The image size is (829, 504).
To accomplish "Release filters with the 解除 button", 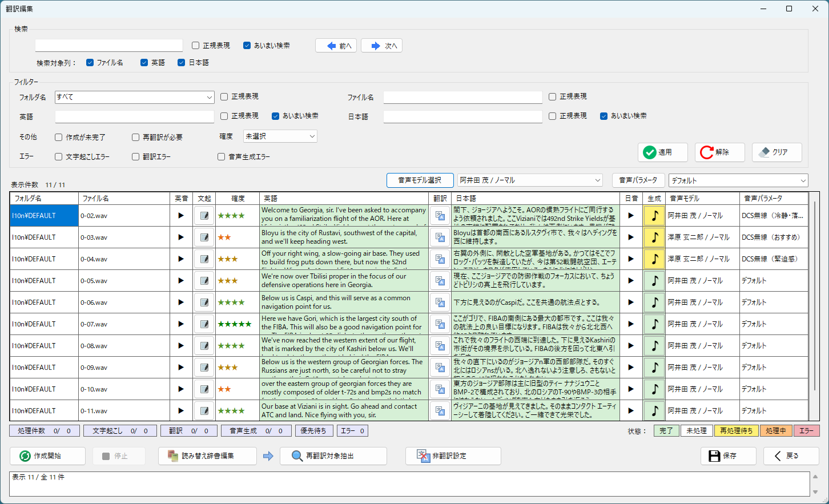I will coord(720,152).
